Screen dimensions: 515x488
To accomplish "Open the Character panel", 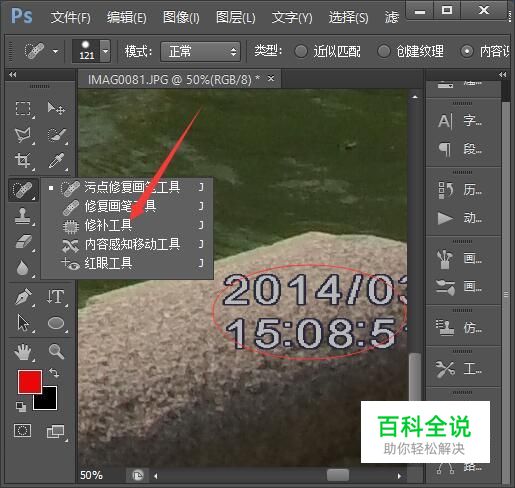I will pyautogui.click(x=460, y=121).
